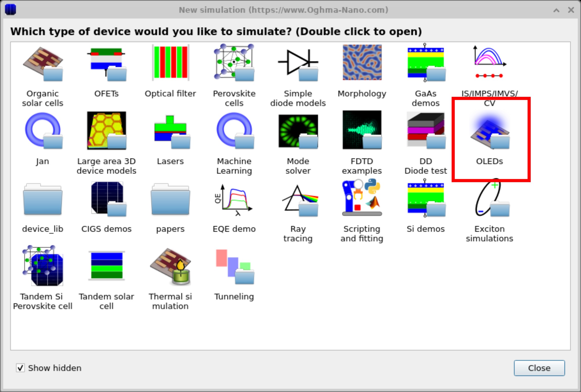
Task: Select the Tunneling simulation
Action: [234, 268]
